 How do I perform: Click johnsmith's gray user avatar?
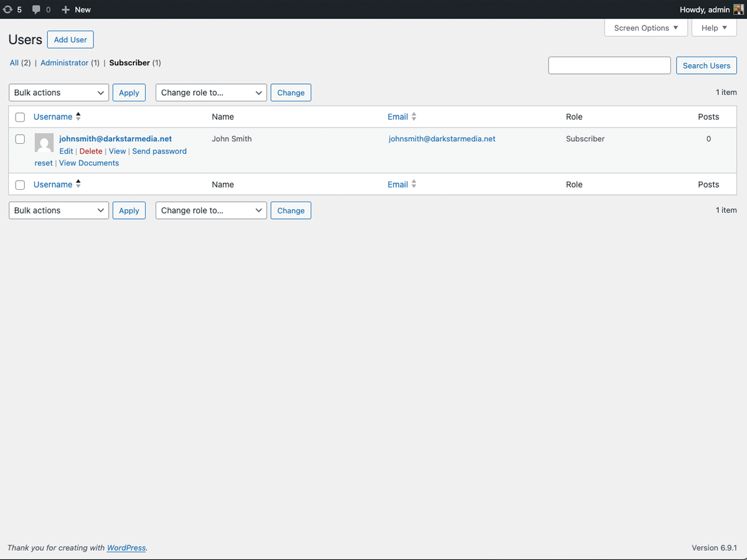(x=44, y=142)
